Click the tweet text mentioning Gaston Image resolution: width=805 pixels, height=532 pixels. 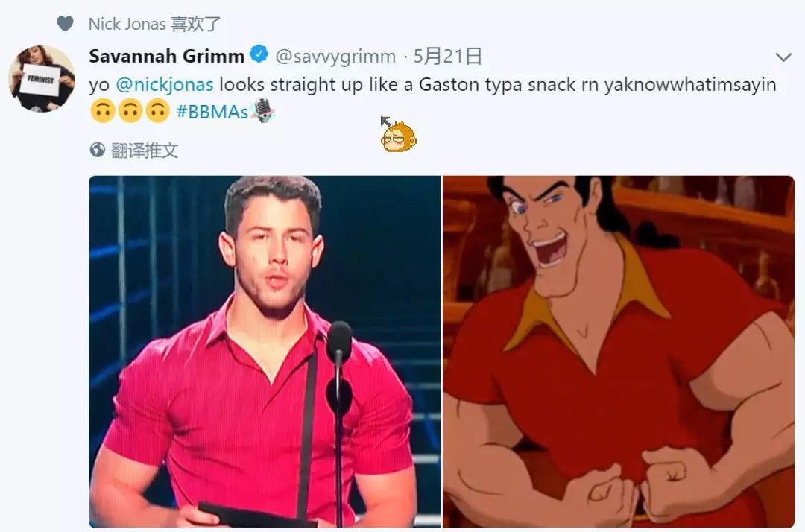(432, 85)
